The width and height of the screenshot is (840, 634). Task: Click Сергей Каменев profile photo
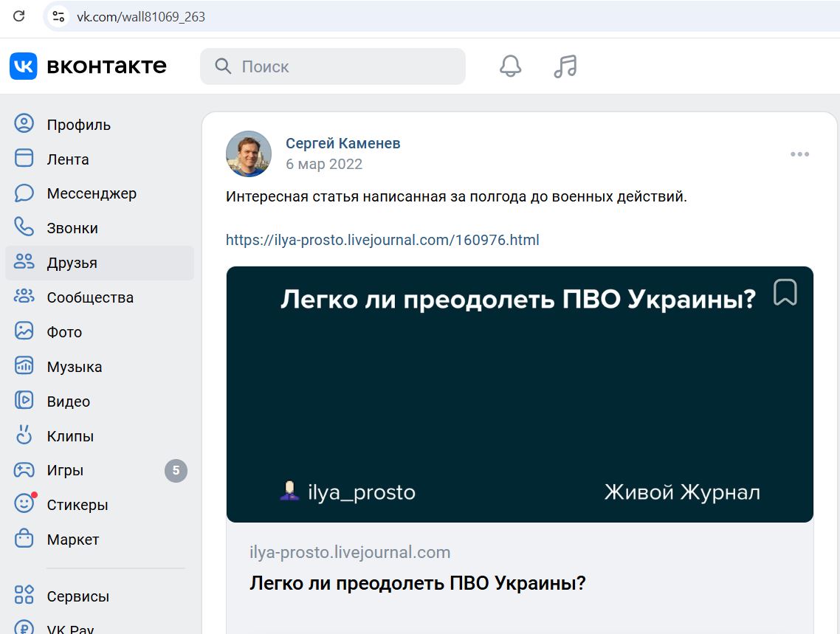click(x=249, y=154)
